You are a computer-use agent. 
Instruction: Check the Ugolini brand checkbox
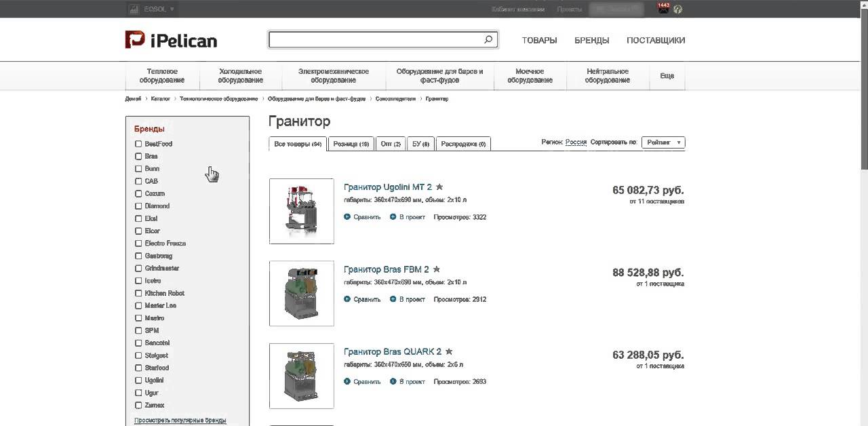point(138,380)
